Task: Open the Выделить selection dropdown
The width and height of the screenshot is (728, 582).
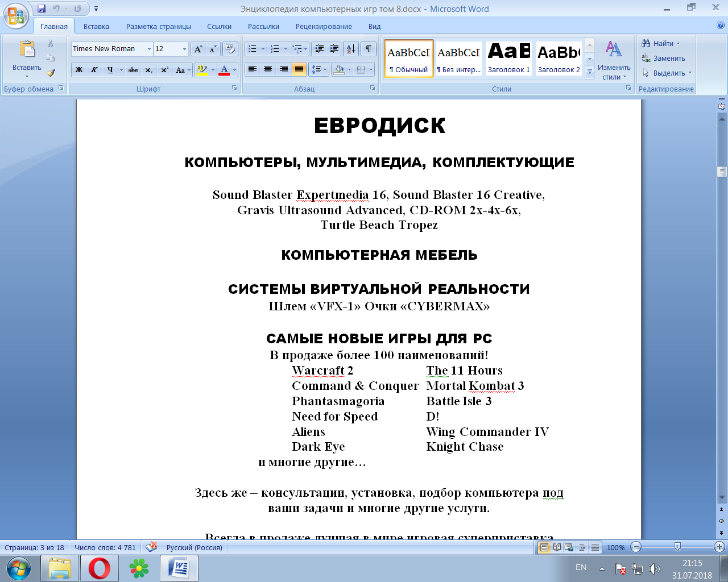Action: 667,73
